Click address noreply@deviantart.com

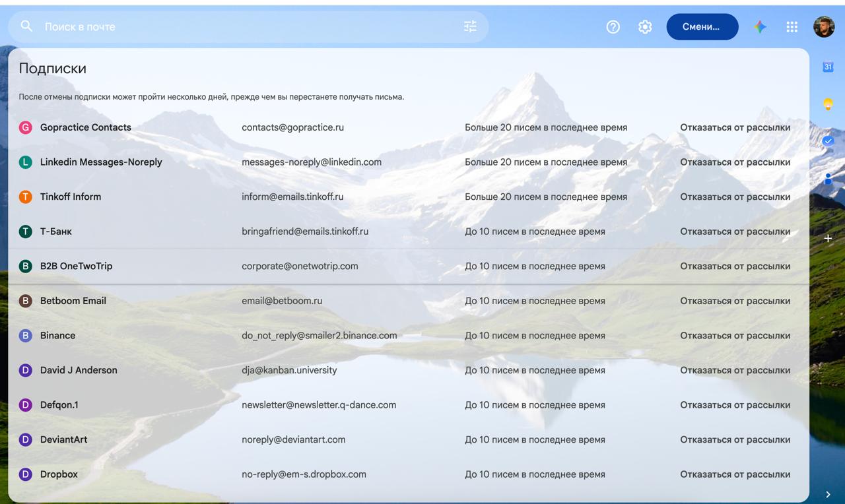[x=294, y=439]
